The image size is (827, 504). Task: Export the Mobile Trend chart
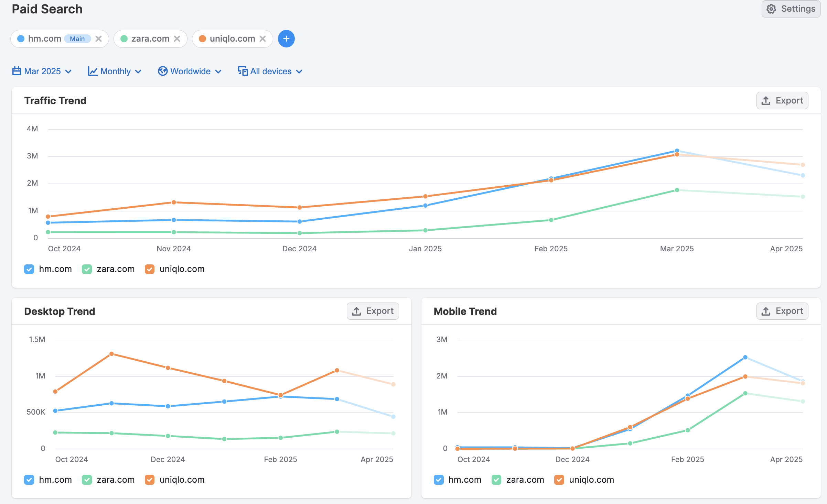pyautogui.click(x=782, y=311)
